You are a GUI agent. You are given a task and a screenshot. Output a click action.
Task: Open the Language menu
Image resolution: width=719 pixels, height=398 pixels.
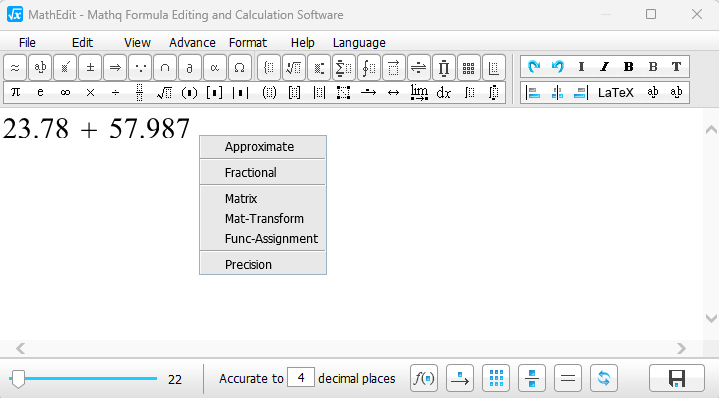point(359,43)
